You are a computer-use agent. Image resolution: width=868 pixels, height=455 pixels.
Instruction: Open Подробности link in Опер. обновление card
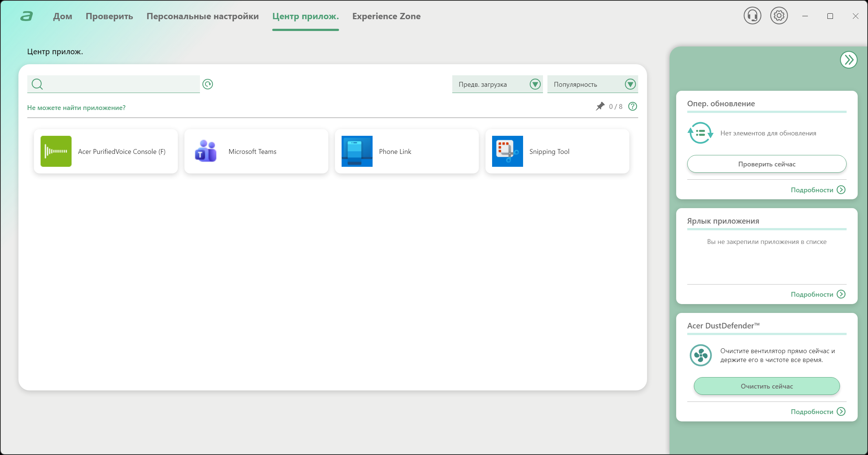click(x=812, y=190)
